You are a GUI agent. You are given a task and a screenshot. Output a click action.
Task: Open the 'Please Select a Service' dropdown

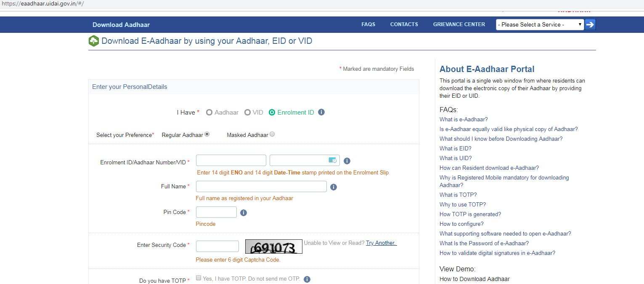[x=540, y=24]
